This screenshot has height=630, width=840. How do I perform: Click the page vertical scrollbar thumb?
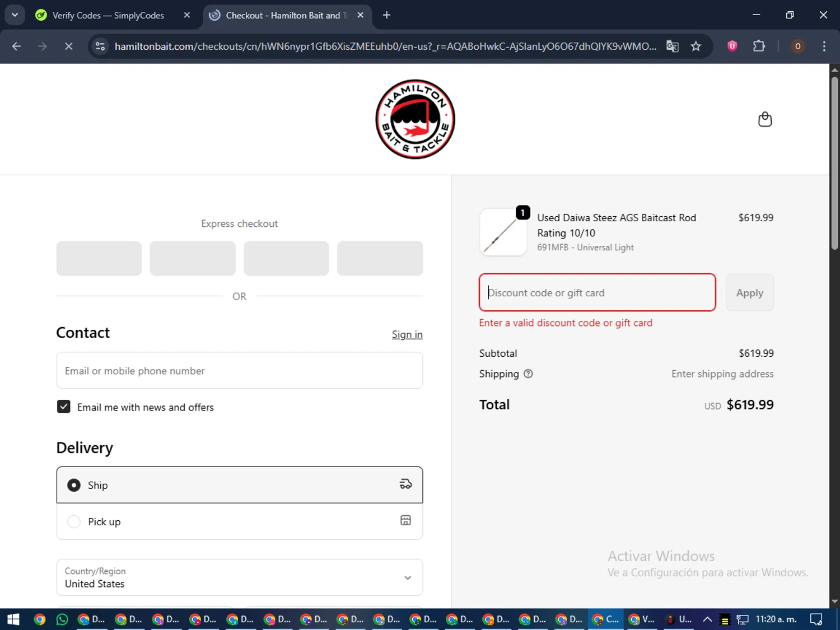[x=834, y=162]
